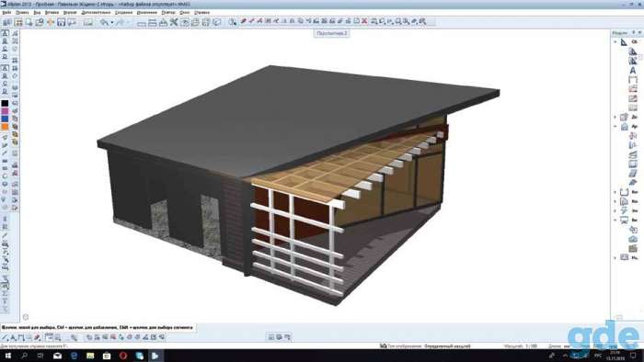Click the leftmost pencil icon in the bottom toolbar
Screen dimensions: 644x362
(5, 337)
